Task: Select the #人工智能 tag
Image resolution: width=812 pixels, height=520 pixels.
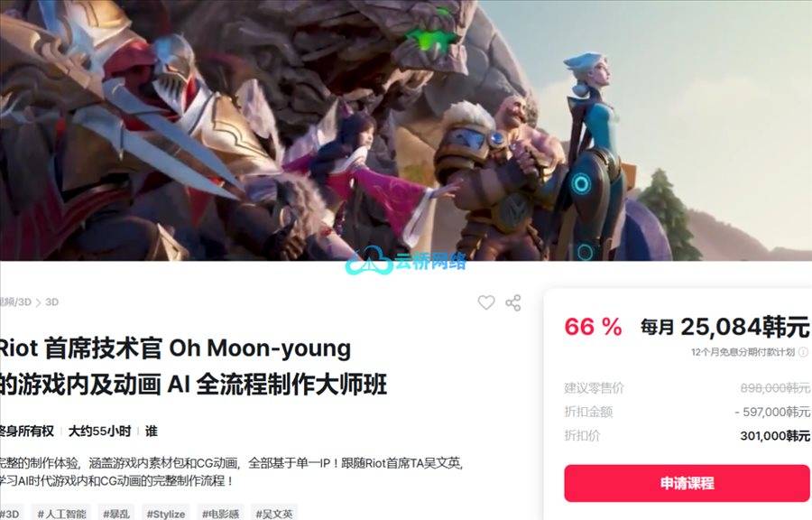Action: click(61, 514)
